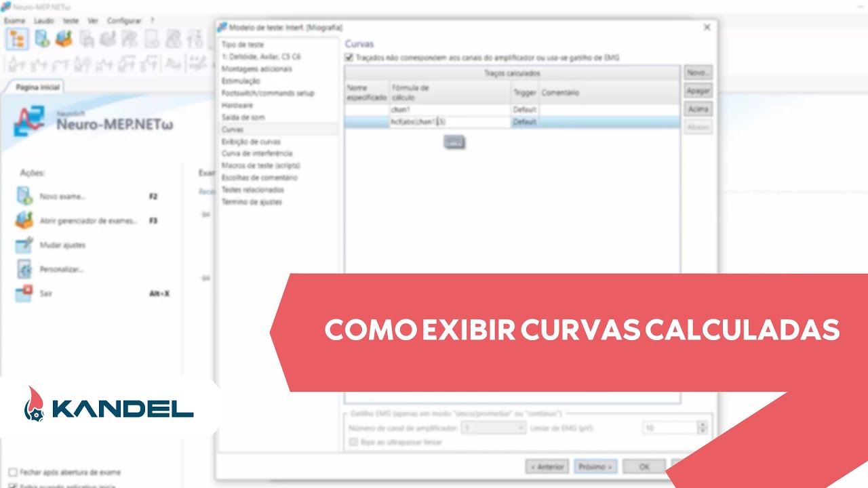Select Estimulação in the settings list

[x=241, y=81]
